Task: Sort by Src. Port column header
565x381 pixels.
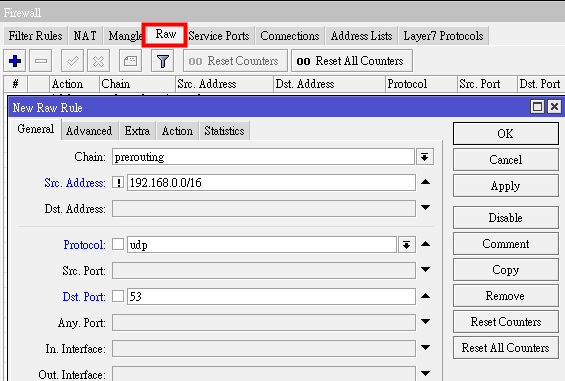Action: coord(487,84)
